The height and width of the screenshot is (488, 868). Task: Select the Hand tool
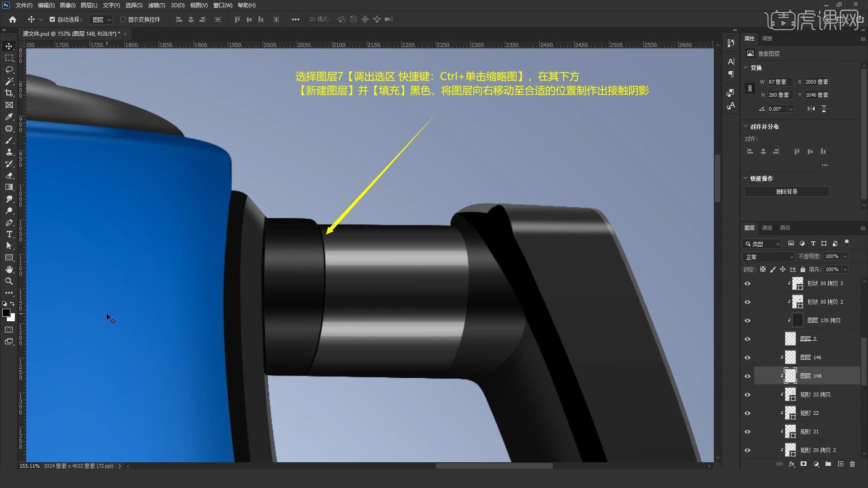click(9, 269)
